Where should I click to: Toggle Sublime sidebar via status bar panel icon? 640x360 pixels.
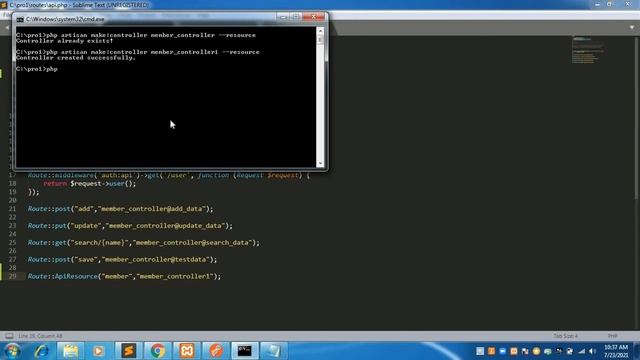tap(9, 336)
